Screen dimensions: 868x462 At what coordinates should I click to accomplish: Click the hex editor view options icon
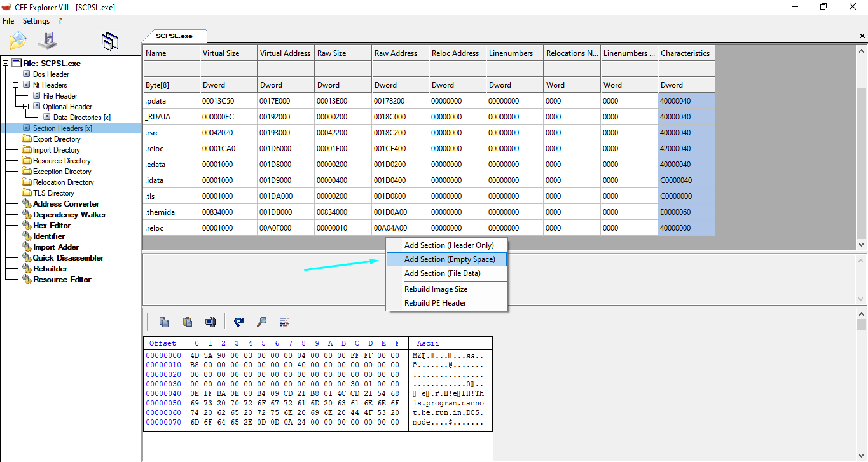click(284, 322)
